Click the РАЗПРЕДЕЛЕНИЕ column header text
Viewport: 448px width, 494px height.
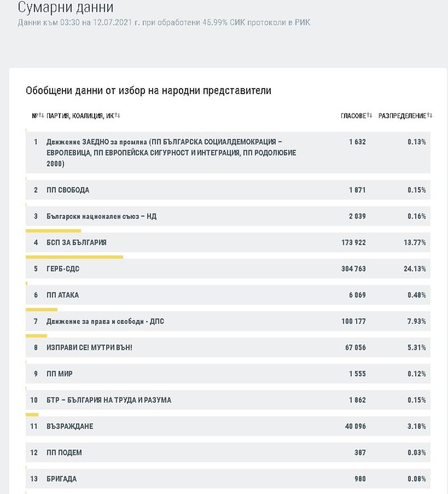pos(401,116)
